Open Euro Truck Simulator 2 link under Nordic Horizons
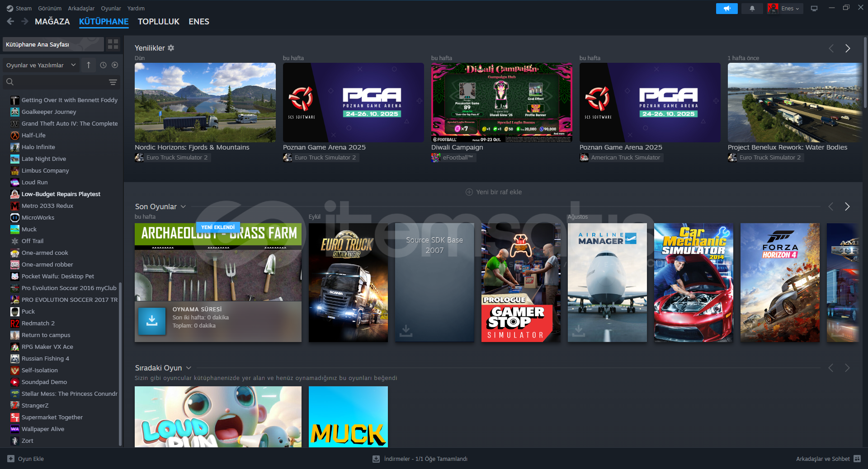Image resolution: width=868 pixels, height=469 pixels. [x=172, y=157]
